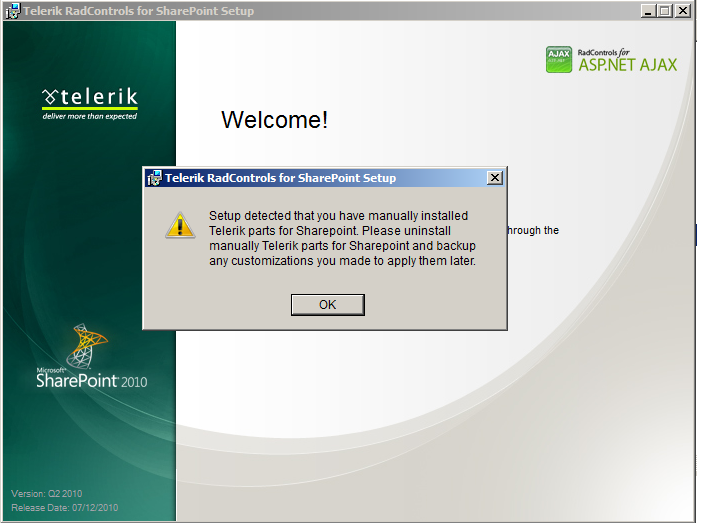701x529 pixels.
Task: Click the installer icon in the dialog title bar
Action: pyautogui.click(x=155, y=178)
